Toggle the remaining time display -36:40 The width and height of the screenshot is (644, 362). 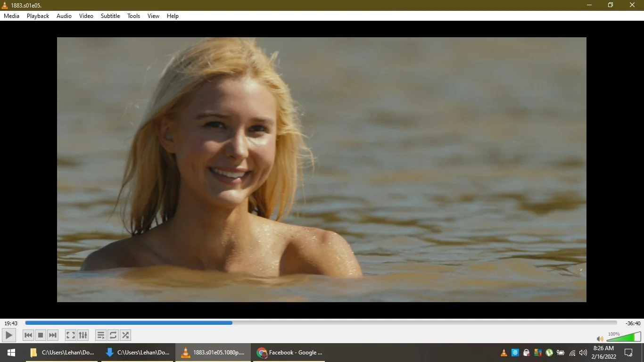pyautogui.click(x=633, y=323)
